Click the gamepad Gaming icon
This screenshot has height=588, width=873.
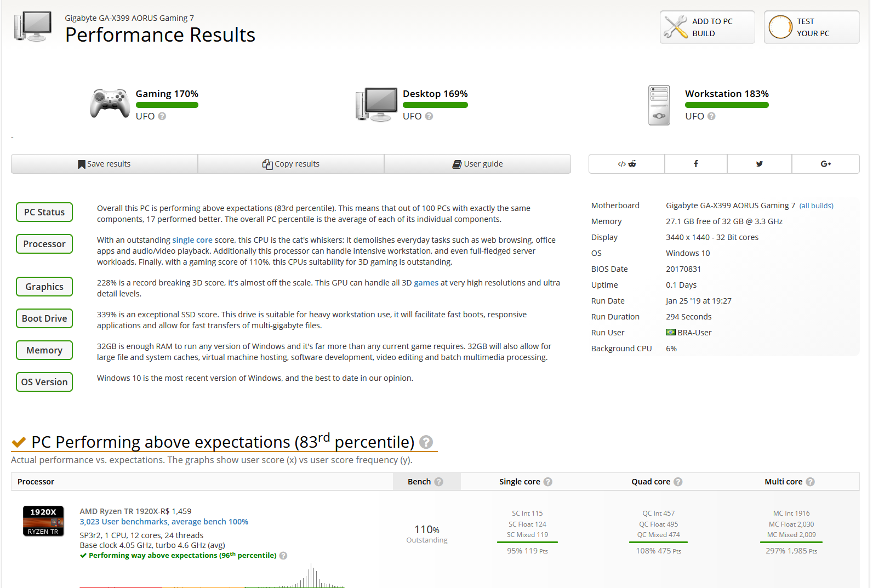point(110,103)
